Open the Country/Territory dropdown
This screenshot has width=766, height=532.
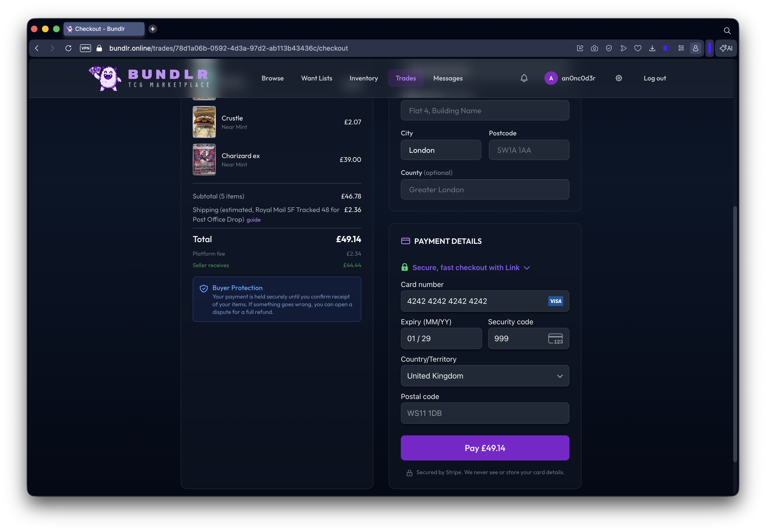[485, 376]
